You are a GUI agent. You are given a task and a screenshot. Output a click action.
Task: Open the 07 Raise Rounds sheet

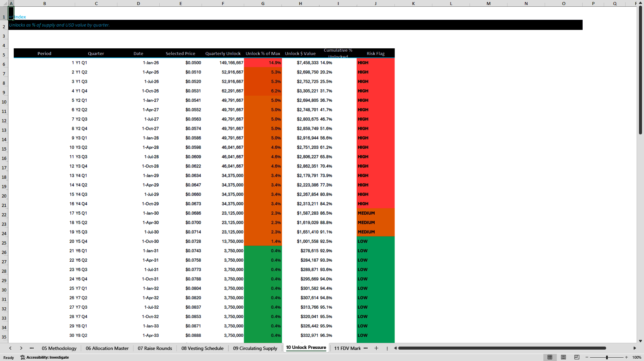pos(155,348)
